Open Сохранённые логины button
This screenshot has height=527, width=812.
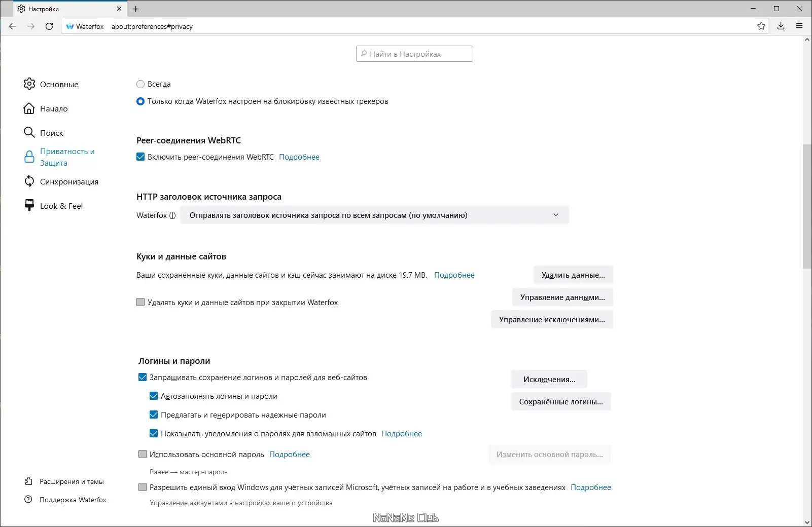[x=561, y=402]
